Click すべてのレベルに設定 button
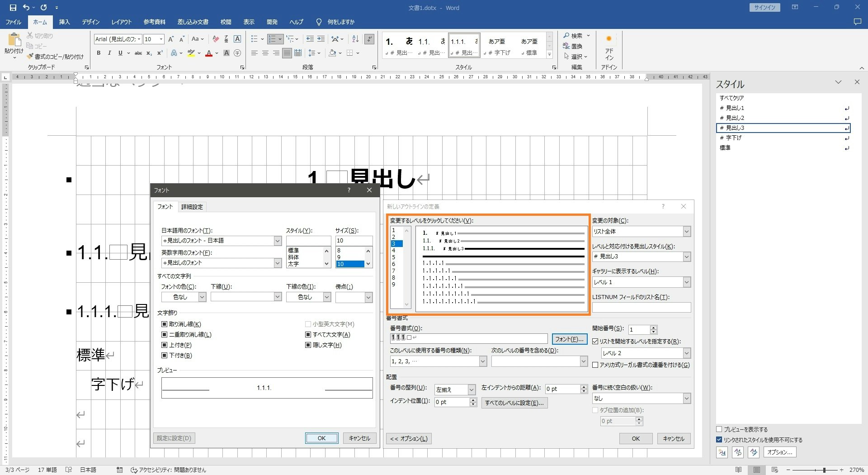Viewport: 868px width, 475px height. pyautogui.click(x=514, y=403)
